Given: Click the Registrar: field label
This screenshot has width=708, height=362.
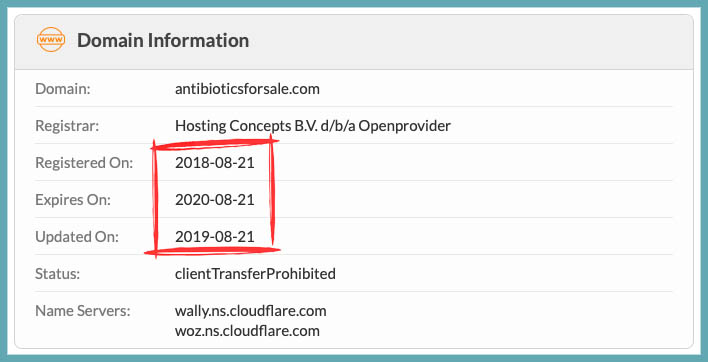Looking at the screenshot, I should coord(67,126).
